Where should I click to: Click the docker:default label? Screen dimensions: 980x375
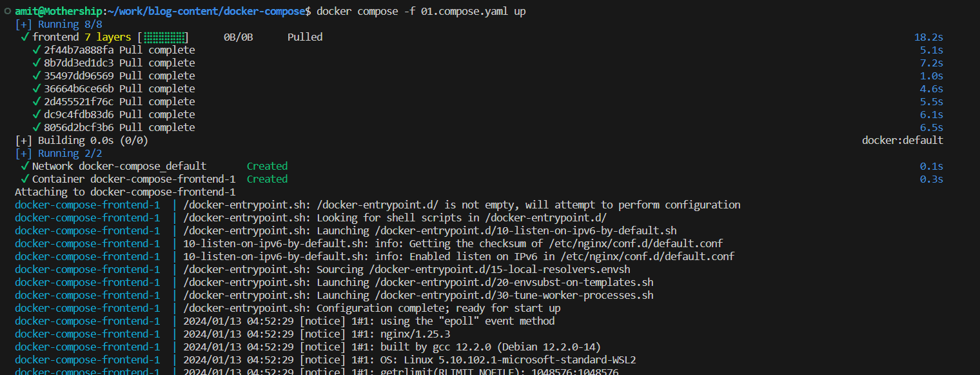pyautogui.click(x=903, y=140)
